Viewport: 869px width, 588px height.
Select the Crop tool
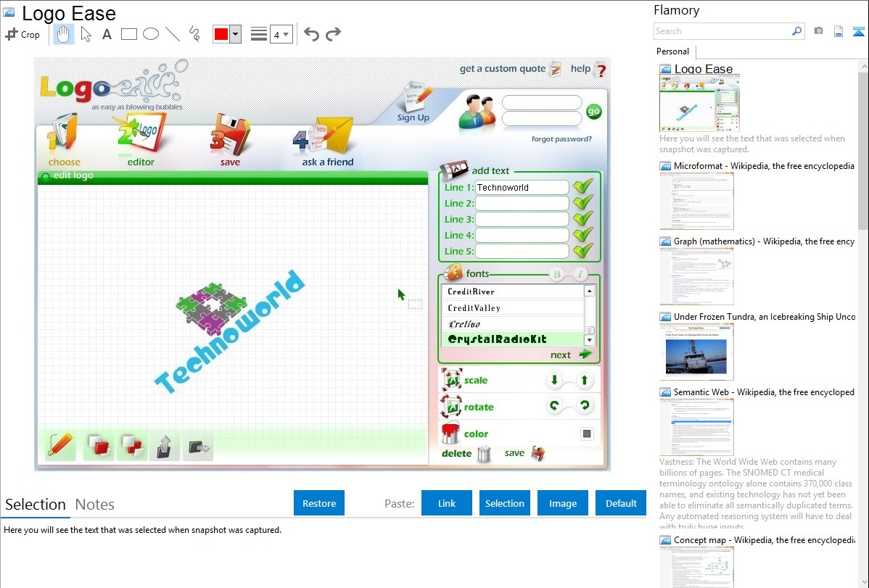22,34
